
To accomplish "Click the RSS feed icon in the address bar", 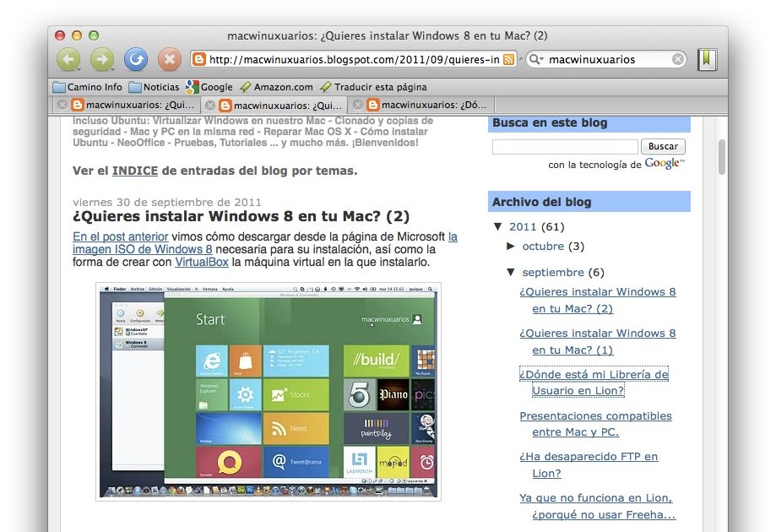I will (x=508, y=60).
